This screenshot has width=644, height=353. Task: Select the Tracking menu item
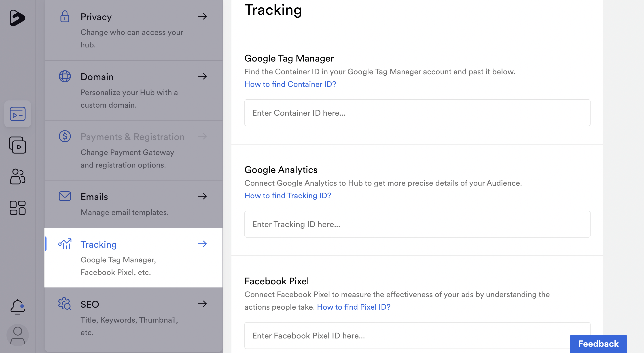coord(133,258)
